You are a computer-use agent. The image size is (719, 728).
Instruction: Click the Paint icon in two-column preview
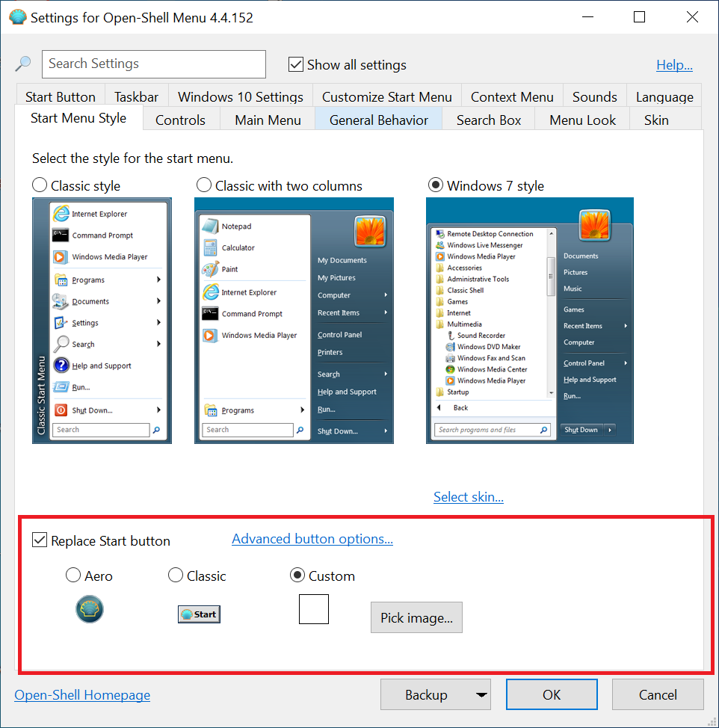(210, 269)
